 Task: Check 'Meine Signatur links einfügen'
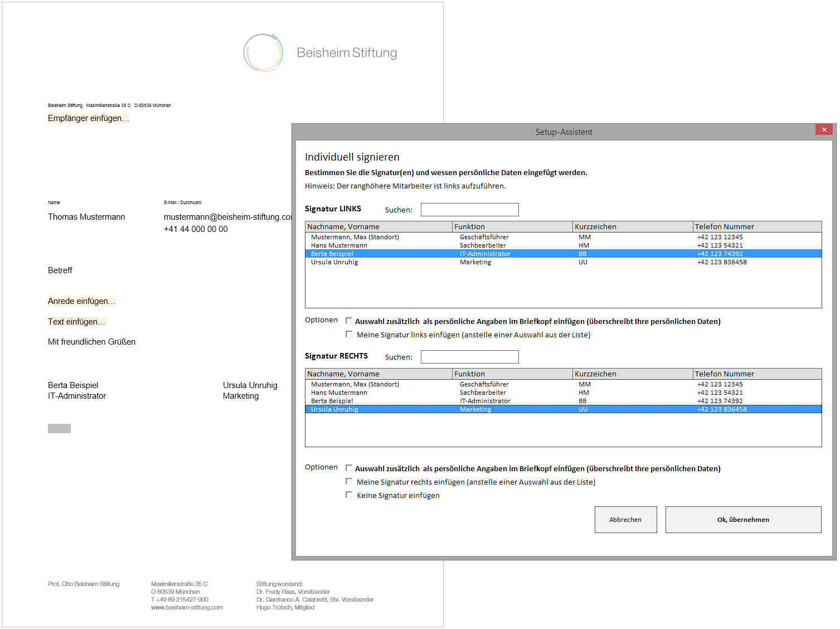(349, 334)
